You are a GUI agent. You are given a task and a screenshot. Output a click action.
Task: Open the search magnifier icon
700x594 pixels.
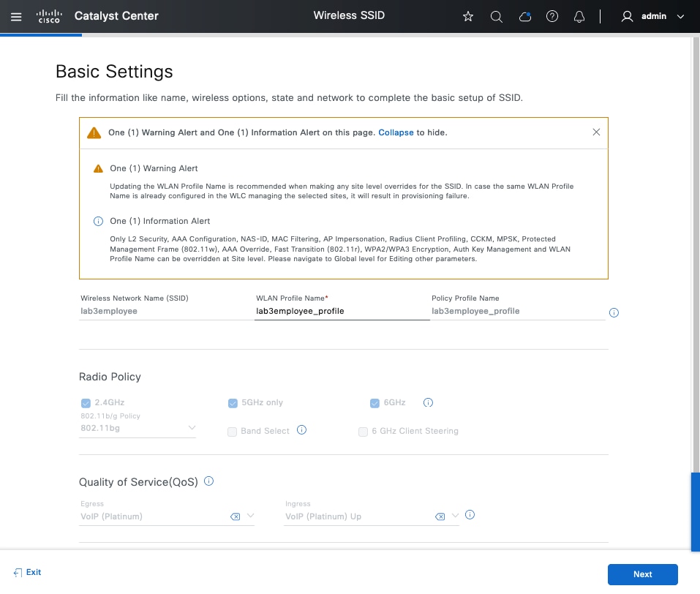coord(496,16)
